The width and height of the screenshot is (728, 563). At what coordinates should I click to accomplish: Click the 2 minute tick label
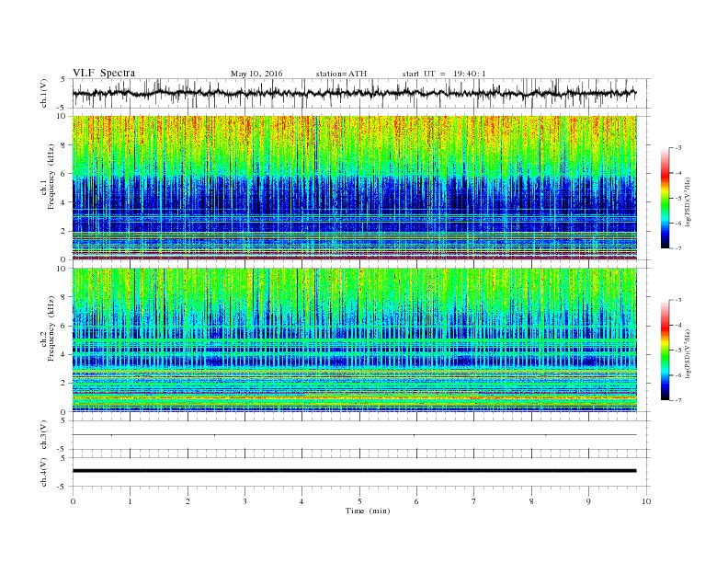[188, 501]
